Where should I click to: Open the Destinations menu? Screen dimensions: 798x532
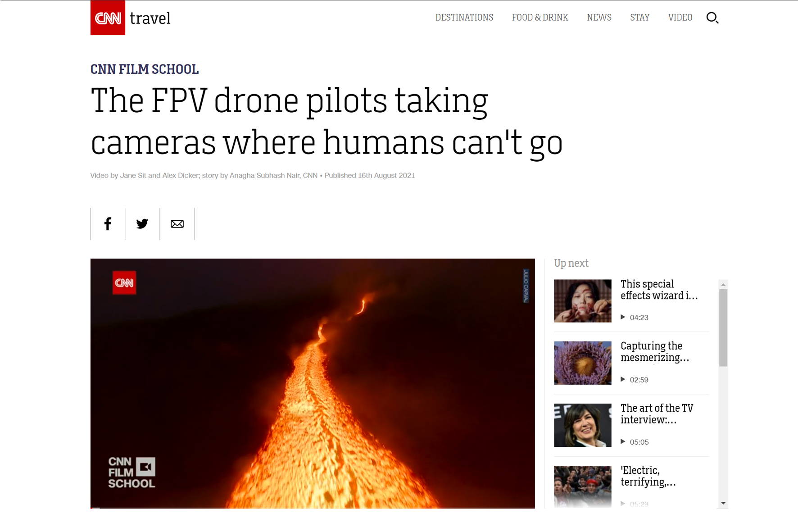point(464,18)
